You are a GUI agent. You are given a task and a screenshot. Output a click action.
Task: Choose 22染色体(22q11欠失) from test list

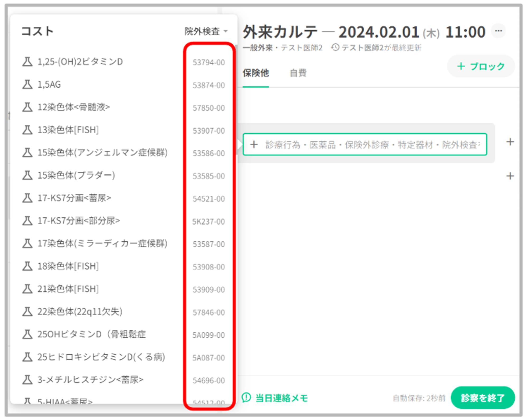coord(80,312)
